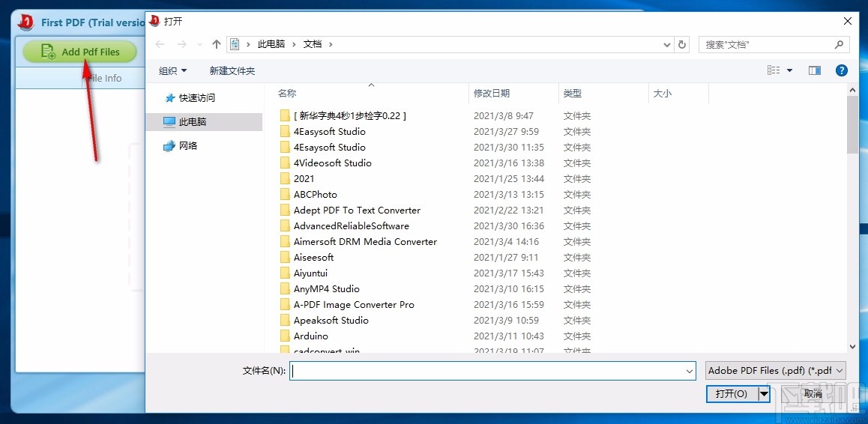Sort by 类型 column header
The image size is (868, 424).
click(x=573, y=94)
